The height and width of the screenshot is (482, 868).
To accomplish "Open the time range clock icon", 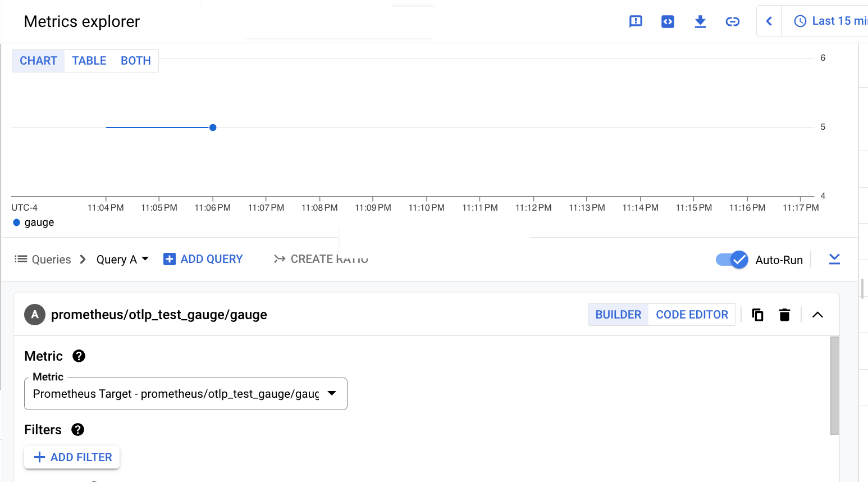I will [800, 20].
